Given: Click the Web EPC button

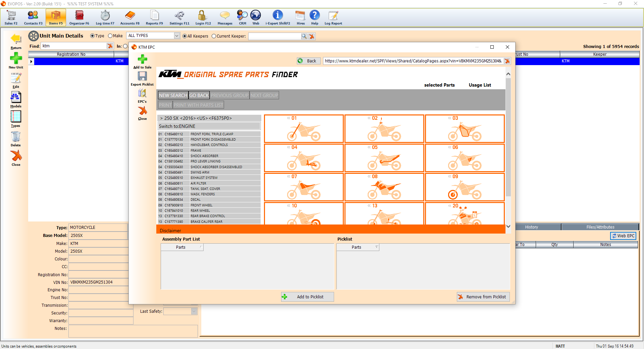Looking at the screenshot, I should click(x=623, y=236).
